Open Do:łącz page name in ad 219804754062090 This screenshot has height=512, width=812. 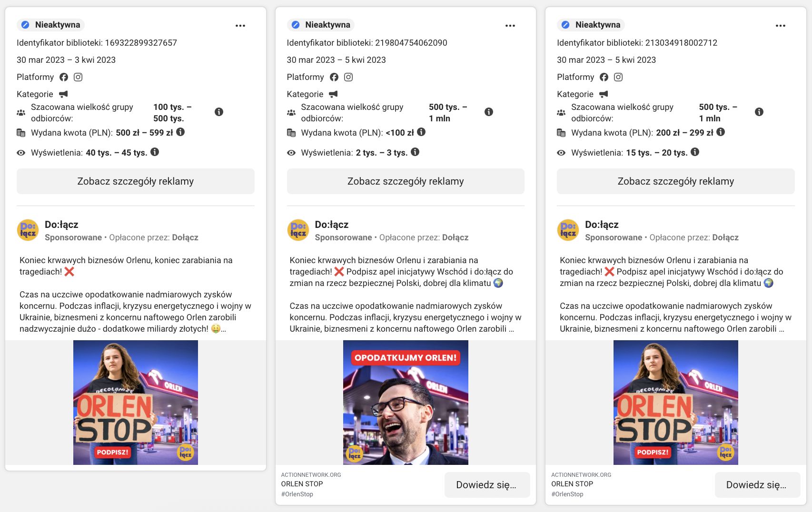pos(332,225)
